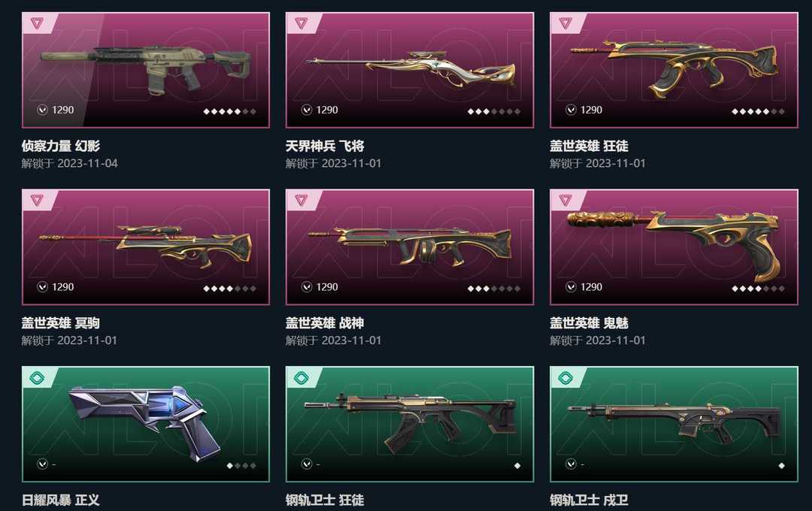The image size is (812, 511).
Task: Click pink tier badge on 侦察力量 幻影 card
Action: pos(37,23)
